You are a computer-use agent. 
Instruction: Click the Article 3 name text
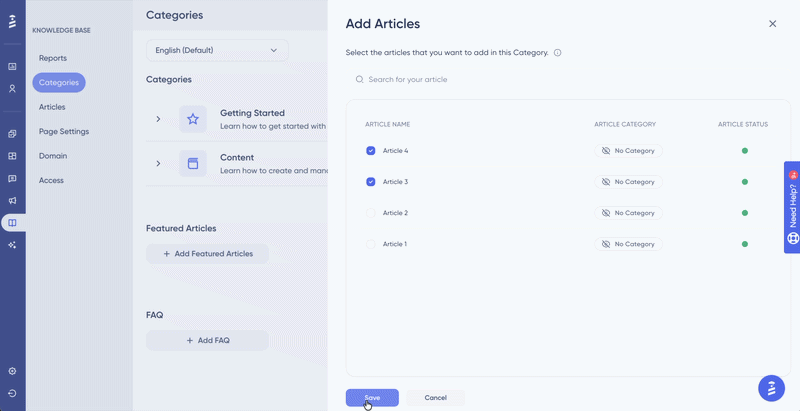click(395, 182)
